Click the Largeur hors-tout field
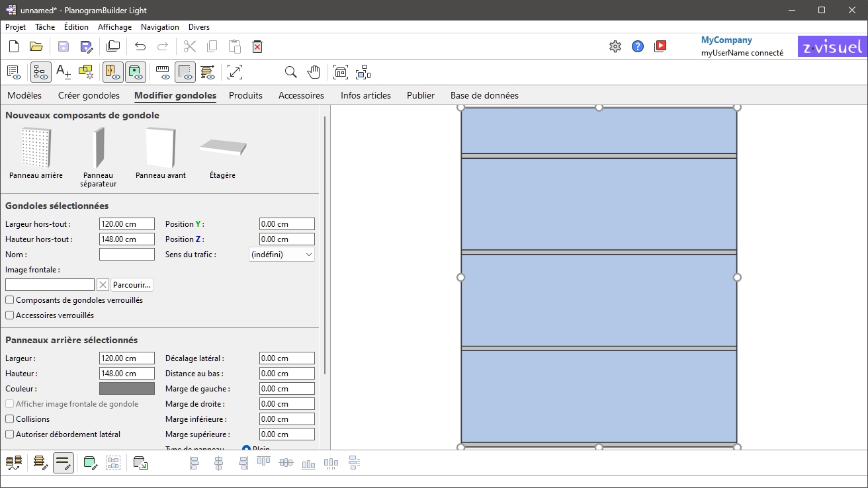The height and width of the screenshot is (488, 868). [127, 224]
